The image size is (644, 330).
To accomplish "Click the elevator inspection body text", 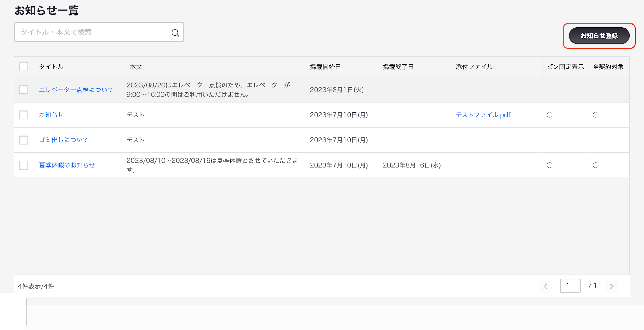I will (x=208, y=90).
